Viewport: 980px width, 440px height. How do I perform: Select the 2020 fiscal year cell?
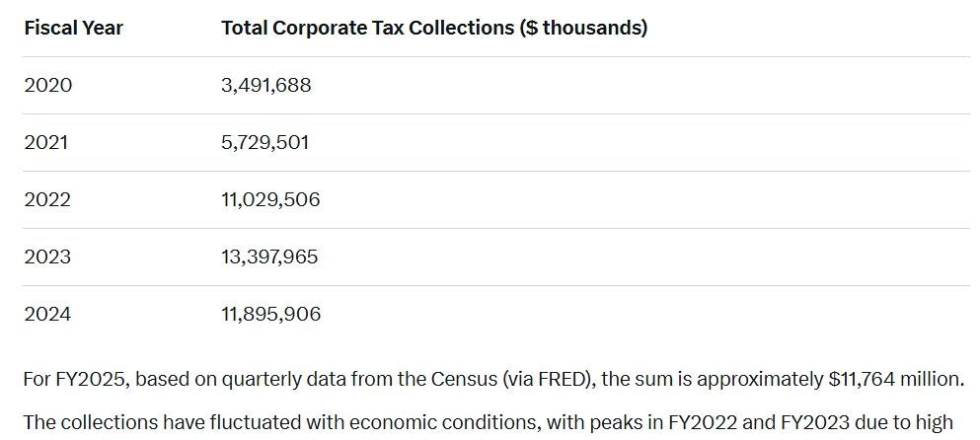[x=48, y=85]
